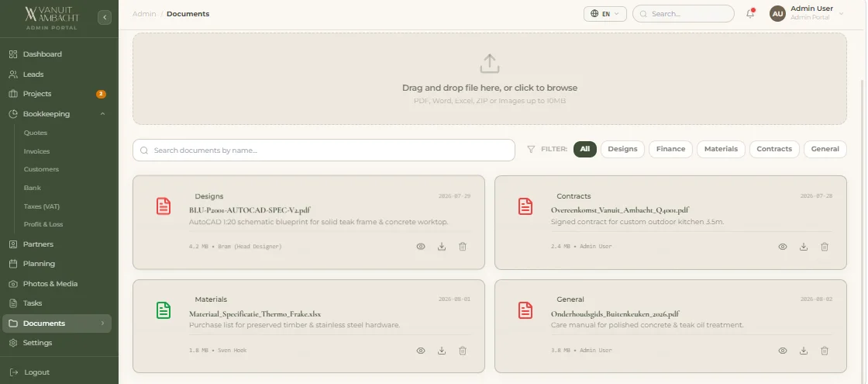
Task: Click the 2026-07-29 date on Designs card
Action: click(x=454, y=196)
